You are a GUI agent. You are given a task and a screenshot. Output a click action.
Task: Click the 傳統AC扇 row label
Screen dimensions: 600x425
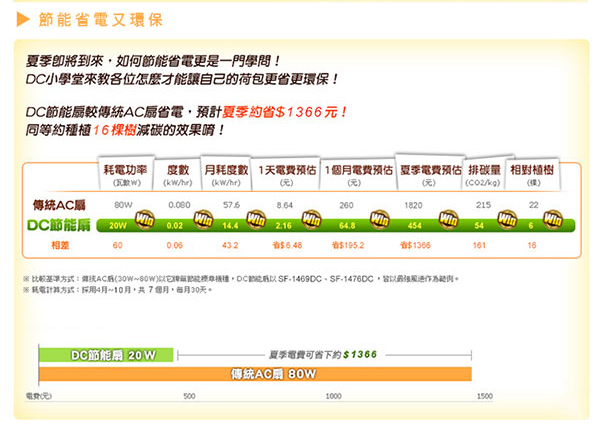click(58, 204)
